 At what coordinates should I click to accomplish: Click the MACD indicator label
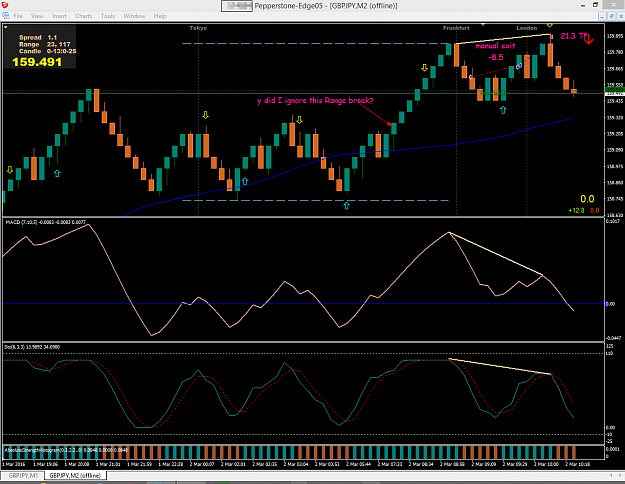tap(45, 222)
